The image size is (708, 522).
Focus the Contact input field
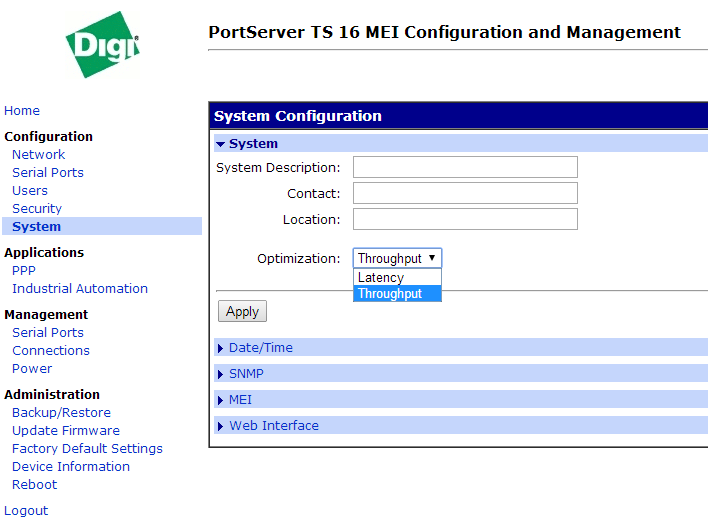(465, 194)
